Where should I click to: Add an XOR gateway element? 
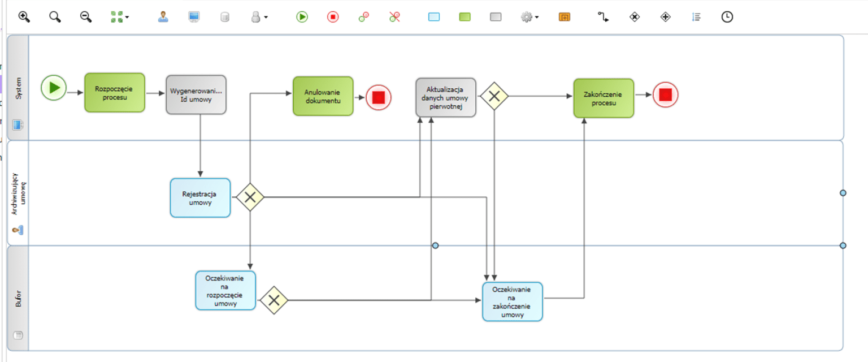(x=634, y=17)
